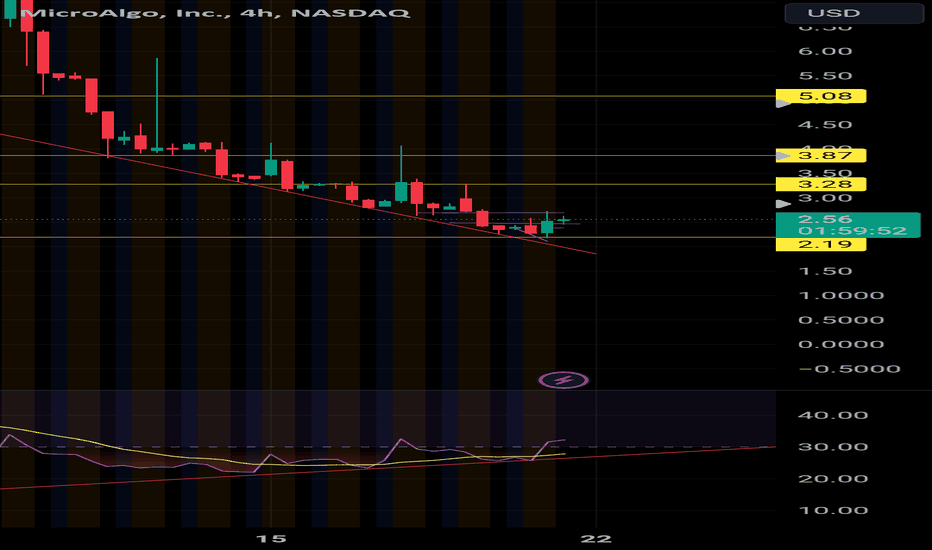Click the purple lightning bolt event icon

point(563,380)
